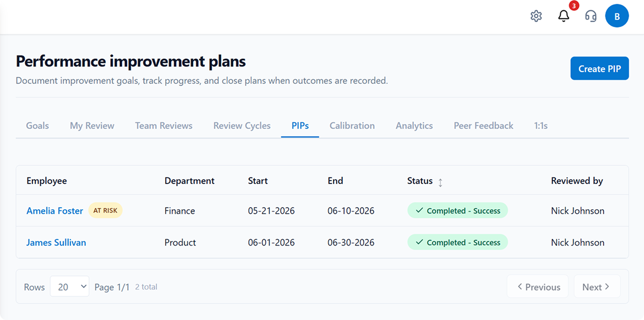The height and width of the screenshot is (320, 644).
Task: Click start date 05-21-2026
Action: [271, 211]
